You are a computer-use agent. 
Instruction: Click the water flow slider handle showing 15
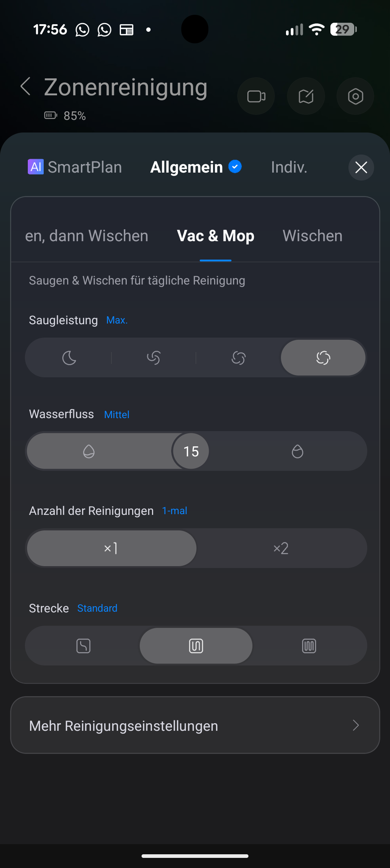[191, 451]
